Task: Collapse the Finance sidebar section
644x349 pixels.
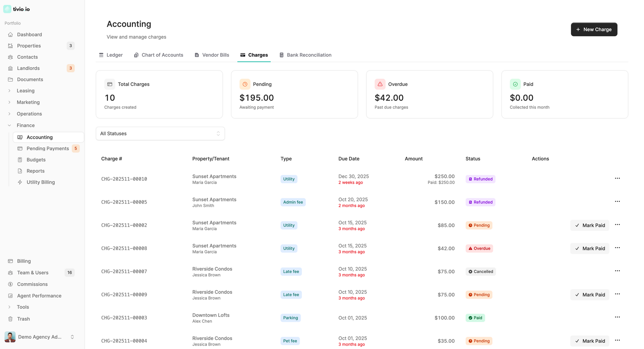Action: point(25,125)
